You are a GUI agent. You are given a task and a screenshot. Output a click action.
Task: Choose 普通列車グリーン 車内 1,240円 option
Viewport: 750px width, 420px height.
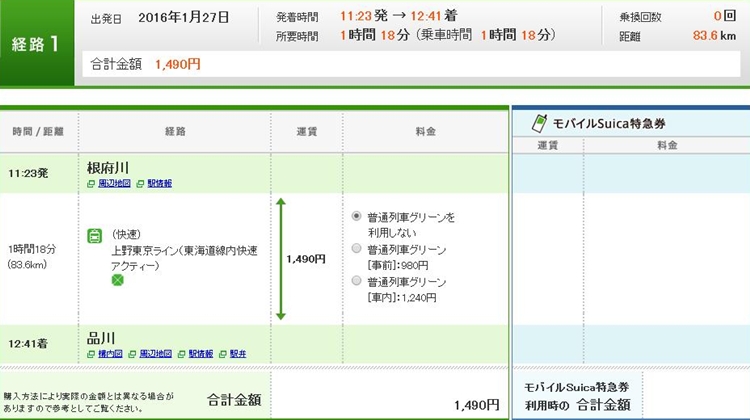coord(357,281)
